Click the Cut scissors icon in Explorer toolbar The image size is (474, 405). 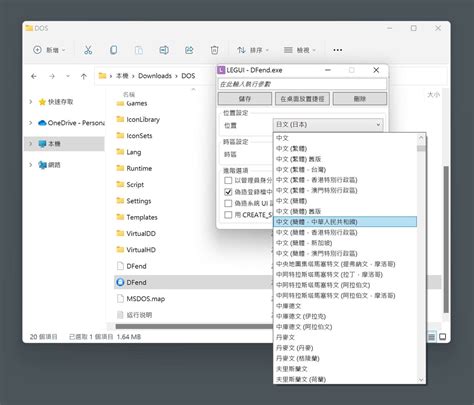coord(88,50)
